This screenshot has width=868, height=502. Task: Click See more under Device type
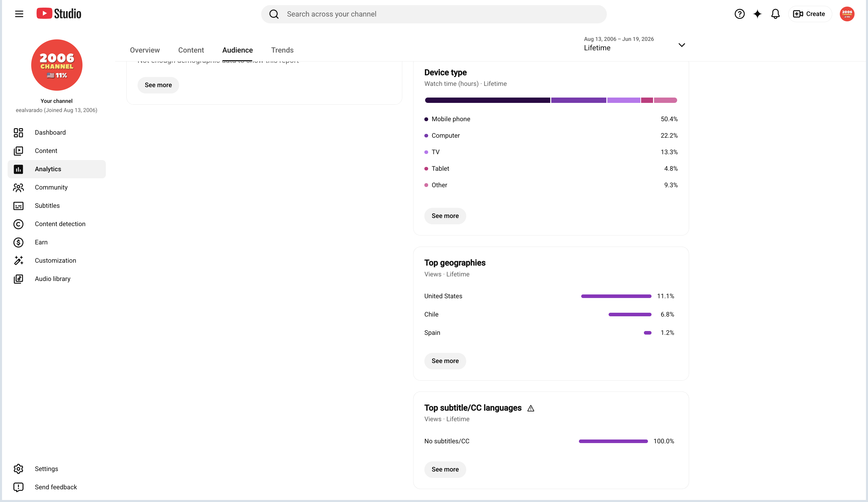[445, 216]
